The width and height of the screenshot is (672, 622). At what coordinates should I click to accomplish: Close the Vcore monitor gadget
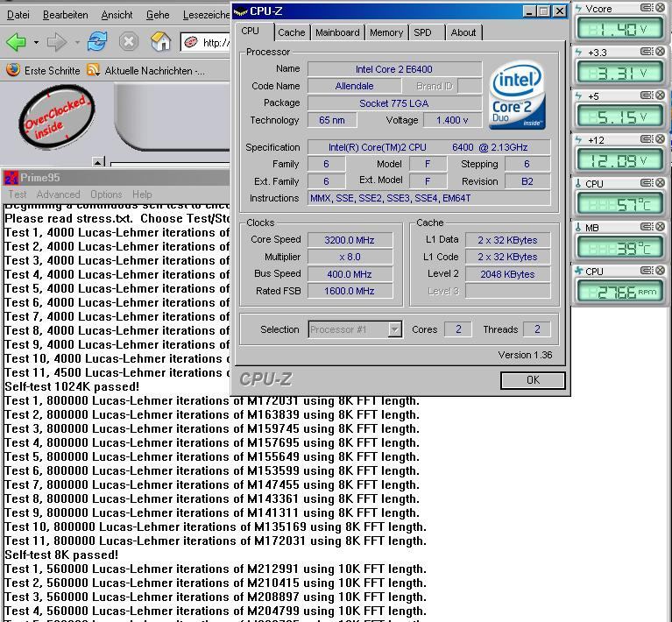(660, 7)
